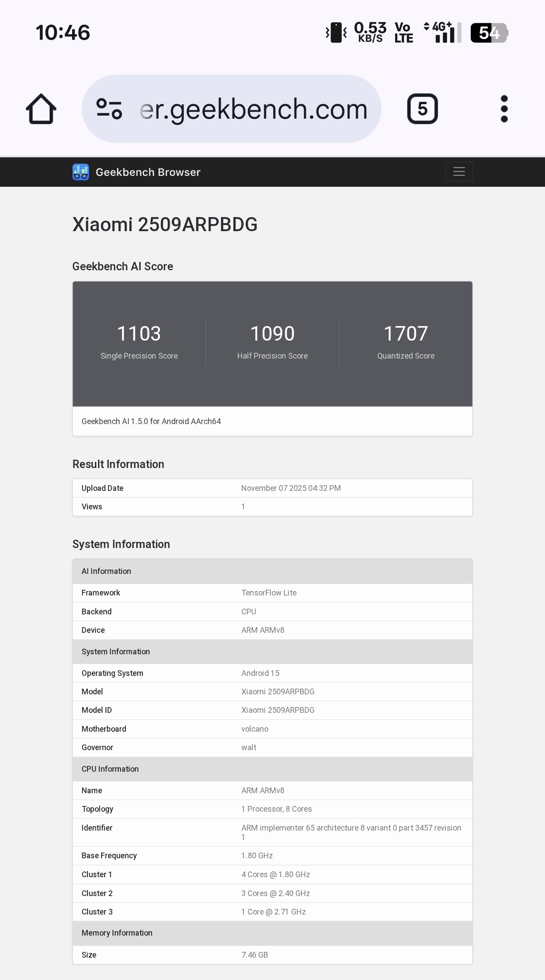This screenshot has width=545, height=980.
Task: Tap the AI Information section header
Action: pos(106,571)
